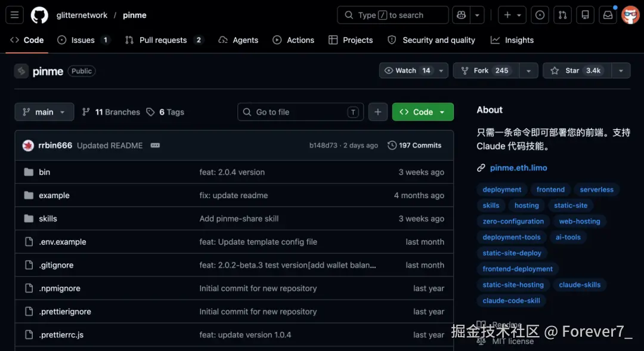View the 6 Tags link

click(166, 112)
